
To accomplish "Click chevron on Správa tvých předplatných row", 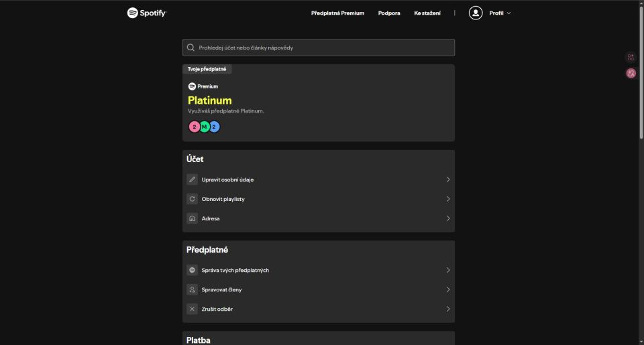I will 448,270.
